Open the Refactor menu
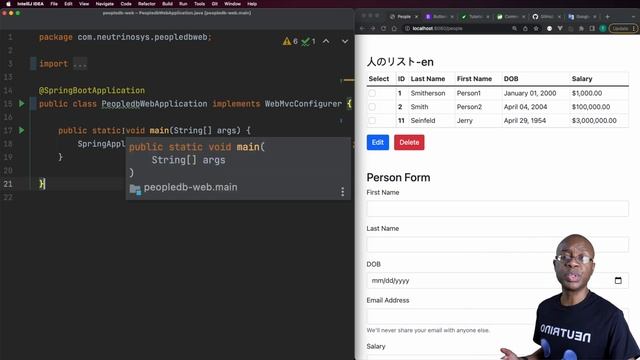The width and height of the screenshot is (640, 360). click(x=147, y=4)
